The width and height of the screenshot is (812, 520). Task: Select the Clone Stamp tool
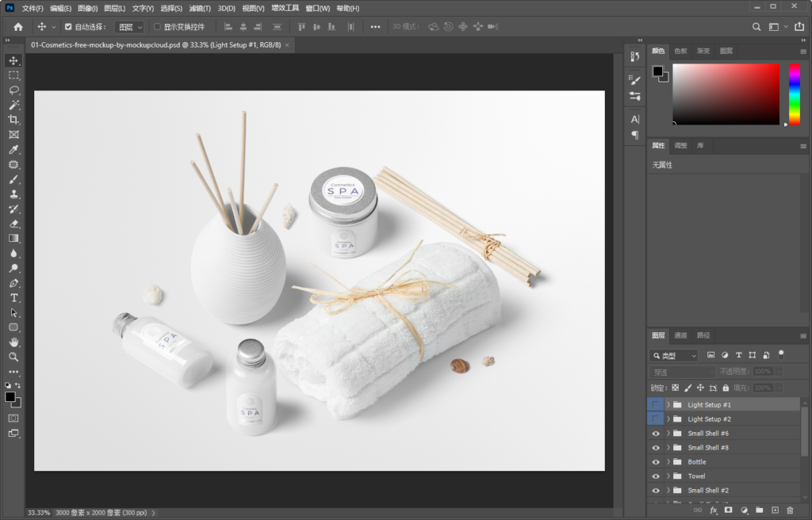[x=13, y=194]
